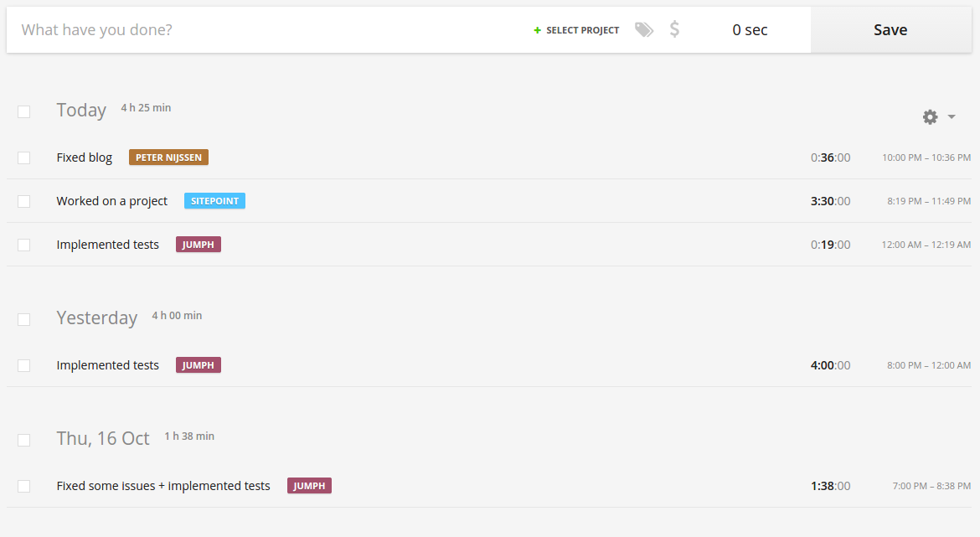Select all of Today's entries via group checkbox
This screenshot has height=537, width=980.
[x=24, y=111]
